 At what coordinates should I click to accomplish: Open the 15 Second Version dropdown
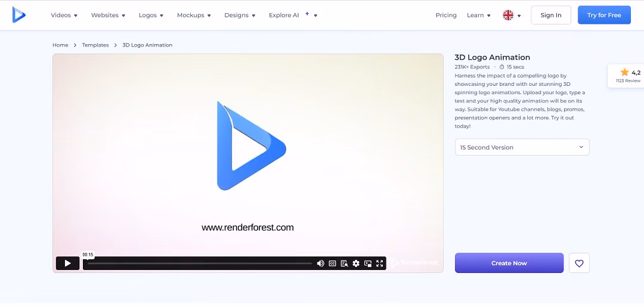coord(522,147)
